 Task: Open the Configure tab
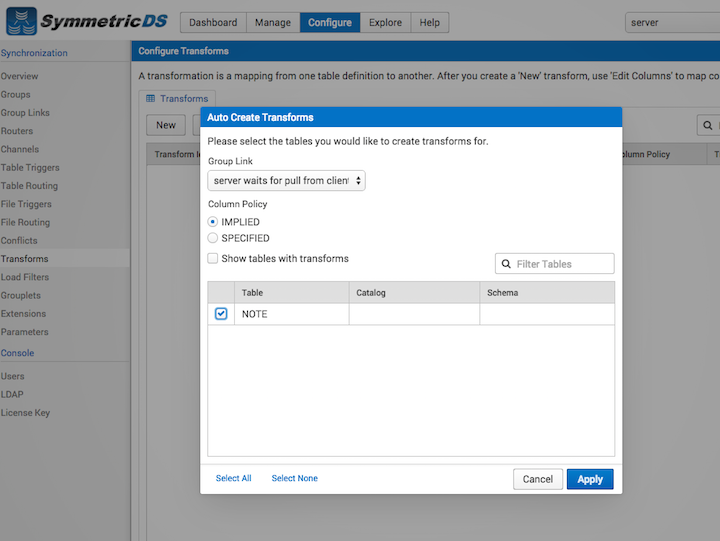(330, 23)
